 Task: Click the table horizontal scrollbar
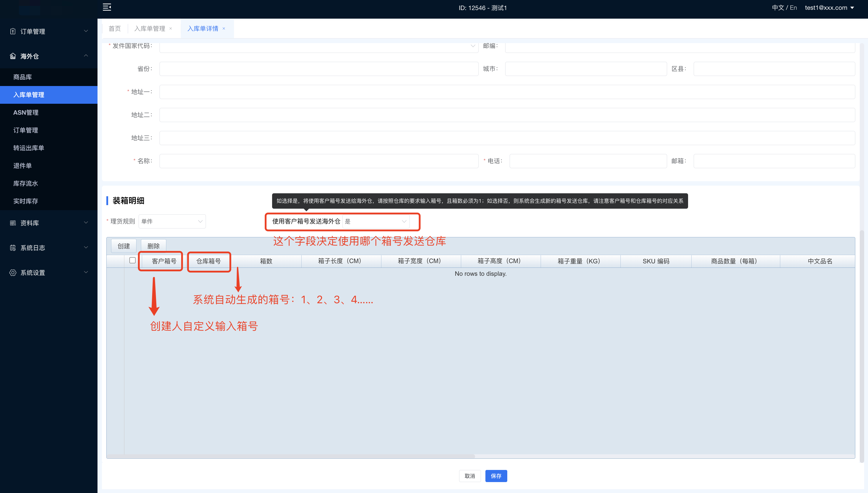pyautogui.click(x=291, y=456)
